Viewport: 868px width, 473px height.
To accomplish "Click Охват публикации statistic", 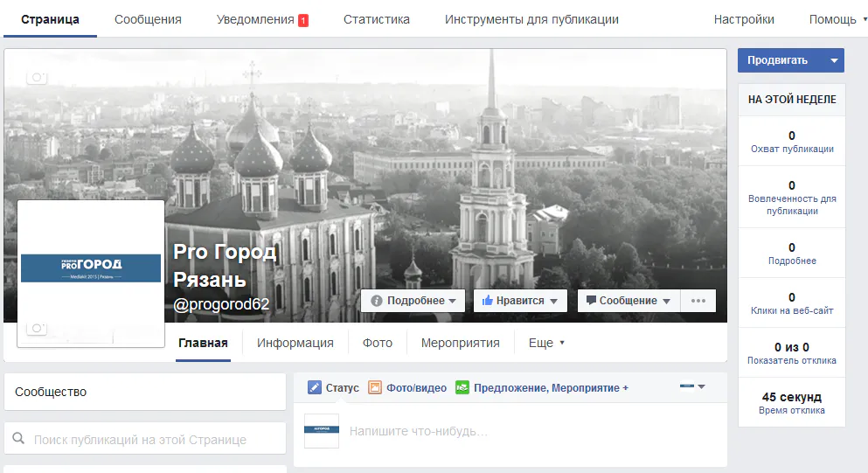I will (x=792, y=142).
